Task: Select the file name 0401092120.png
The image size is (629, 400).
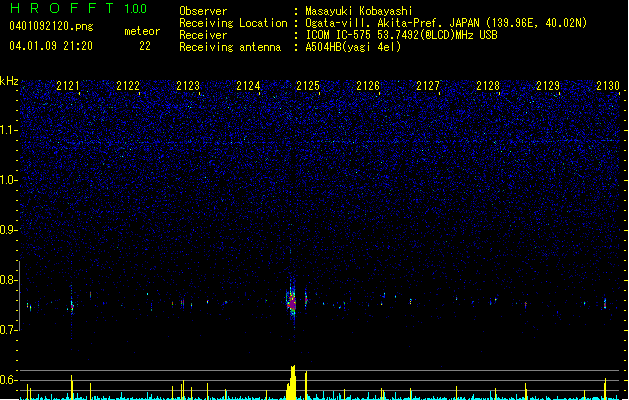Action: pyautogui.click(x=51, y=26)
